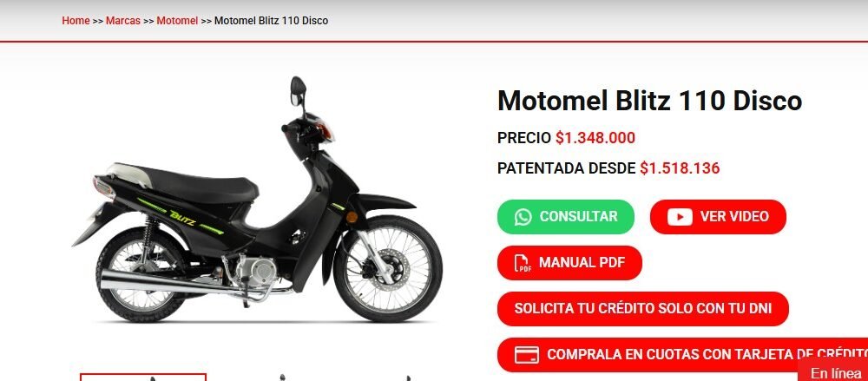Go to the Marcas breadcrumb link

click(x=123, y=21)
